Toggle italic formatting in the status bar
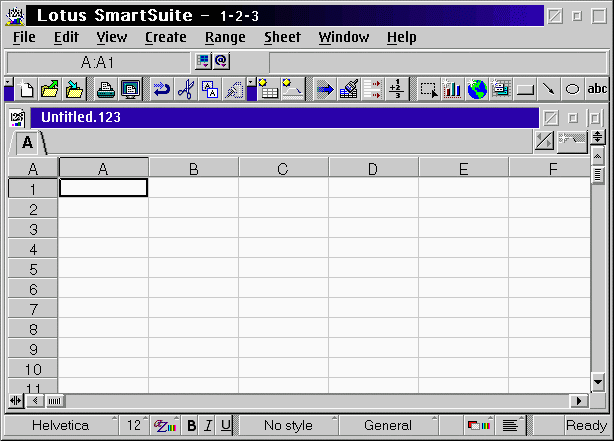The width and height of the screenshot is (614, 441). pos(208,425)
